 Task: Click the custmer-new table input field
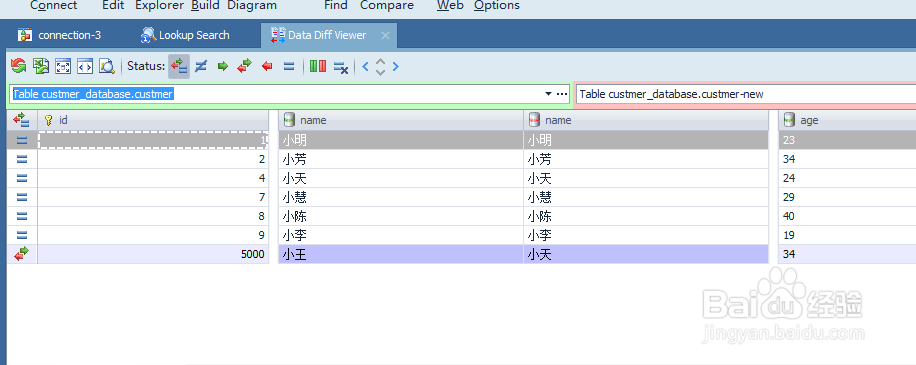(746, 94)
